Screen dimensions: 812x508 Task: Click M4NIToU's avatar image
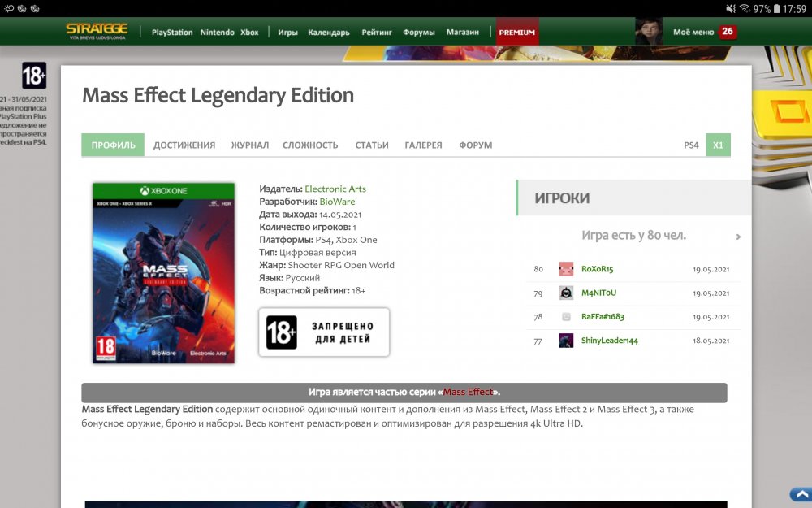(566, 293)
